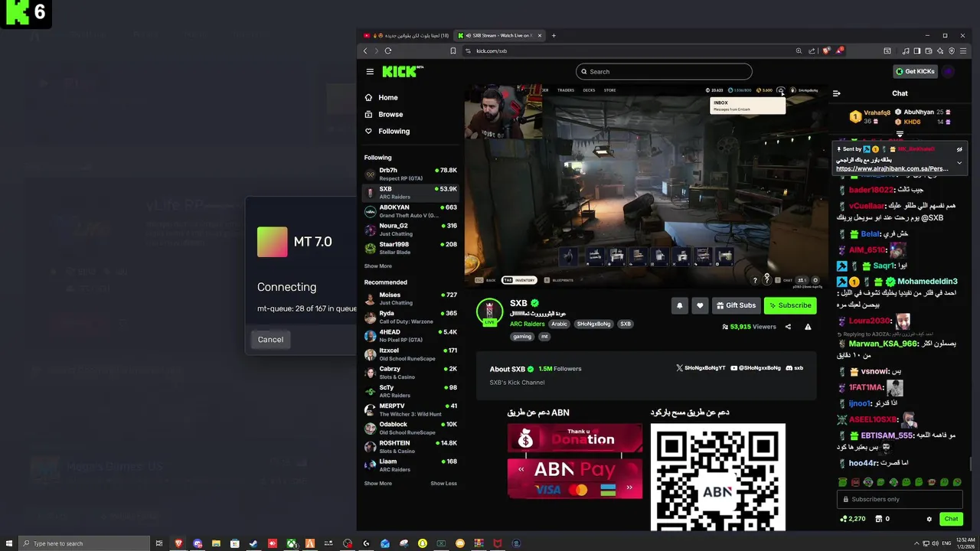Click the green Subscribe button
Image resolution: width=980 pixels, height=551 pixels.
tap(790, 305)
